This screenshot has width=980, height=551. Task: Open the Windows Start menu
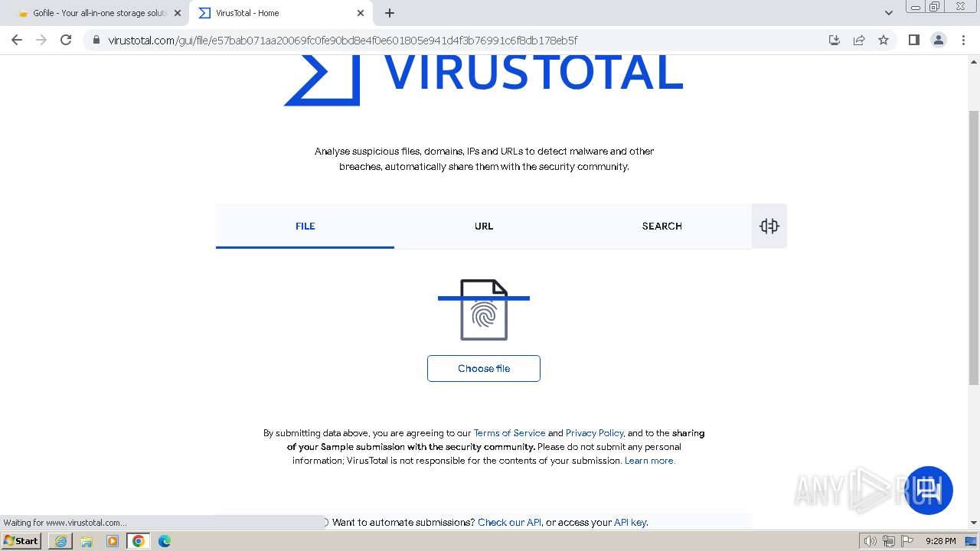[21, 541]
